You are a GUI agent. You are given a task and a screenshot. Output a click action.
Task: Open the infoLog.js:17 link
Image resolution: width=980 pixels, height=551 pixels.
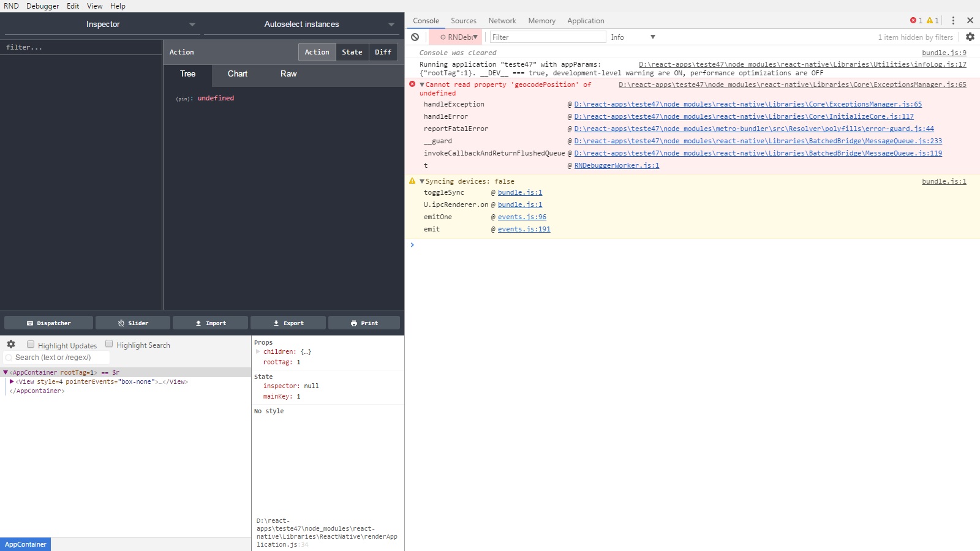pyautogui.click(x=802, y=64)
